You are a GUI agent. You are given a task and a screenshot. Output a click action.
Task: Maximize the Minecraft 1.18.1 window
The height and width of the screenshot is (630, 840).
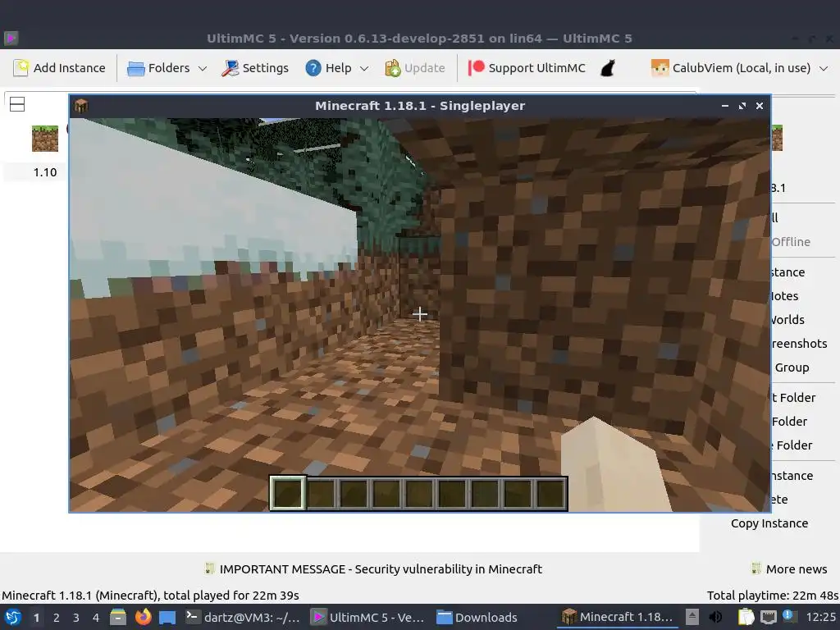coord(742,106)
